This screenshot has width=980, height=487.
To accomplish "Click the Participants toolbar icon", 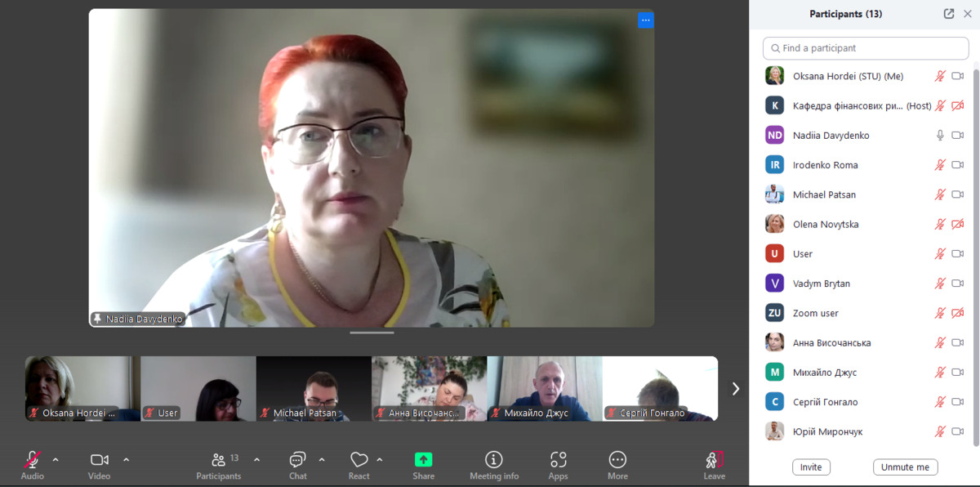I will 219,459.
